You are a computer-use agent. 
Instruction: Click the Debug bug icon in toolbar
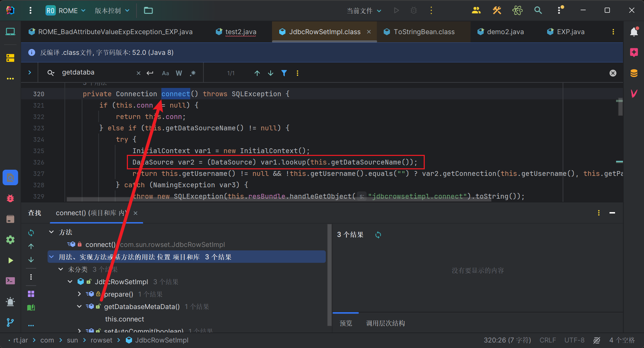(414, 10)
